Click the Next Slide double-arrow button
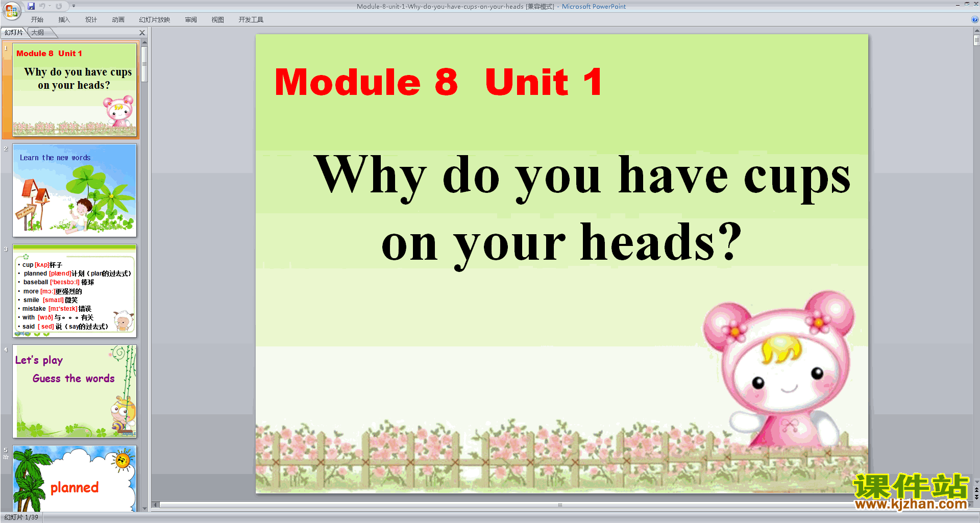Screen dimensions: 980x523 [976, 497]
